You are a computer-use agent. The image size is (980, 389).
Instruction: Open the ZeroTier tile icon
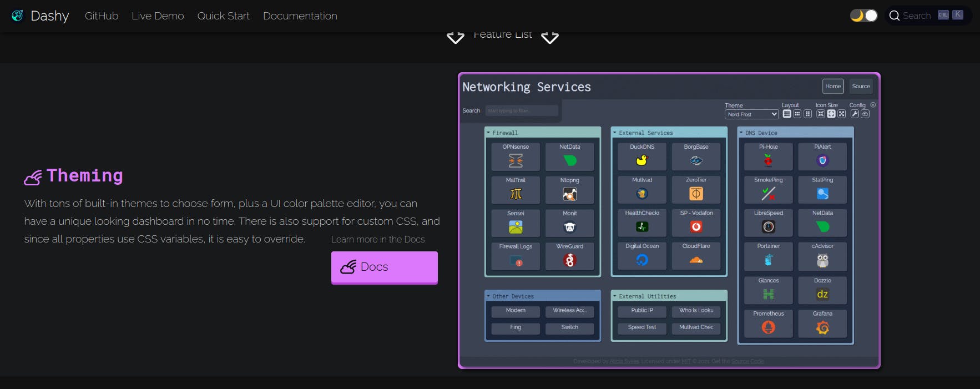(696, 194)
